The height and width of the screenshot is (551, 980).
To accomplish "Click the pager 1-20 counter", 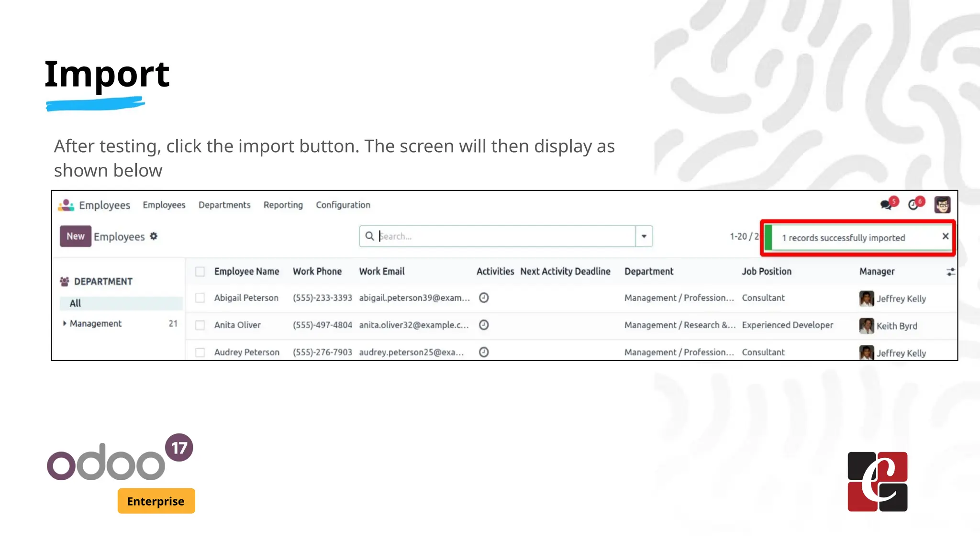I will (744, 236).
